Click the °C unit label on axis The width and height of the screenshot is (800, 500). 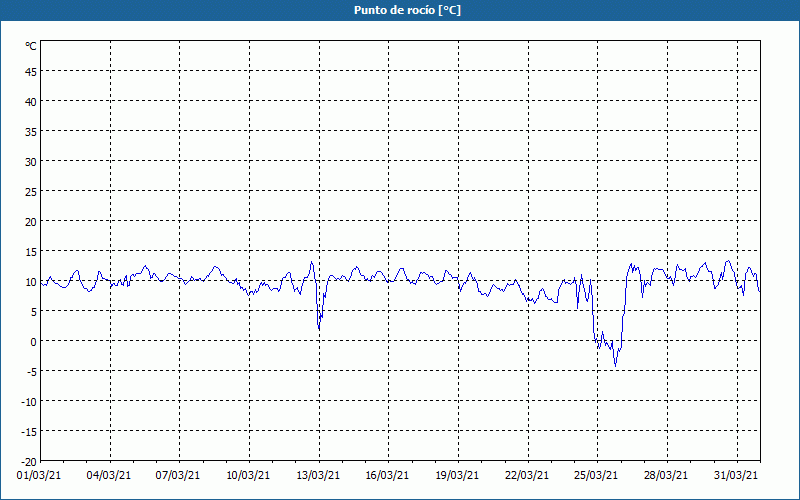31,46
